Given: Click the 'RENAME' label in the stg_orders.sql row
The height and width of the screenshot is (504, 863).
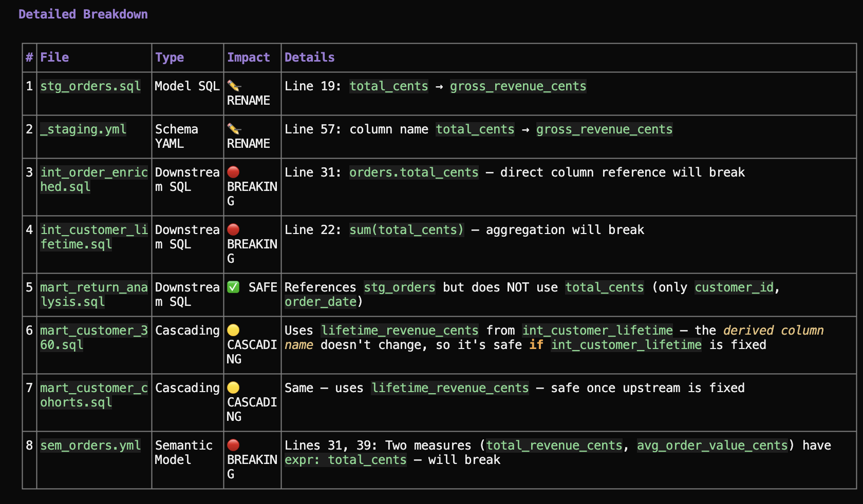Looking at the screenshot, I should click(x=249, y=101).
